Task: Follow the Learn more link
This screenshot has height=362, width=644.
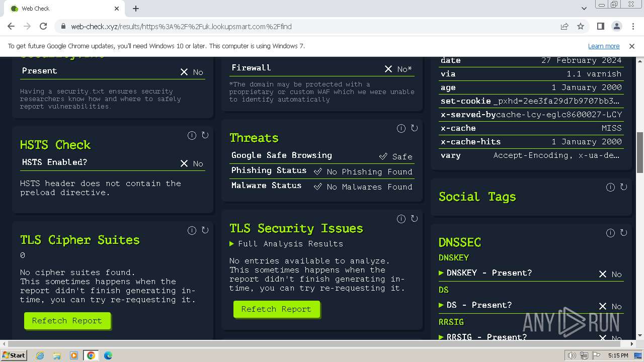Action: tap(604, 46)
